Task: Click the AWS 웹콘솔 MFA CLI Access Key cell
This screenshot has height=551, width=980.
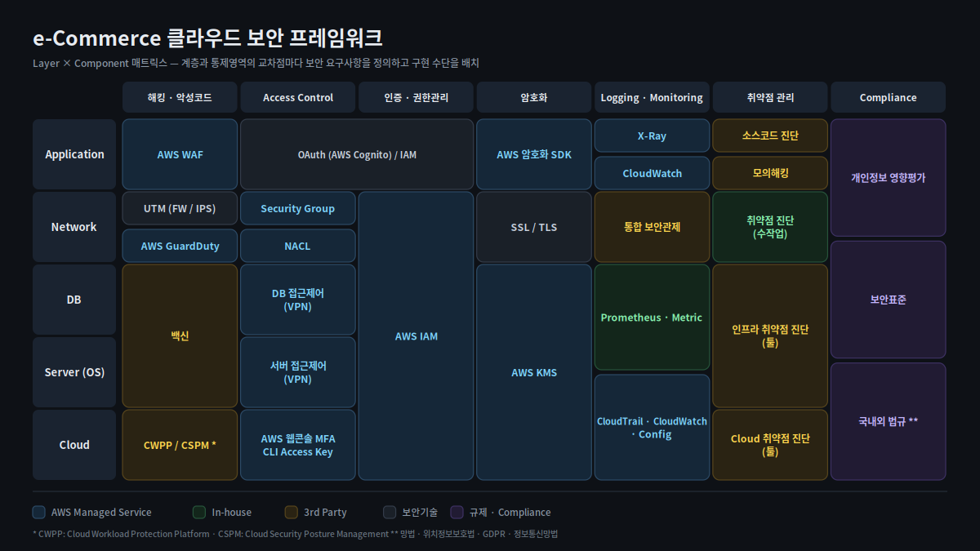Action: (298, 445)
